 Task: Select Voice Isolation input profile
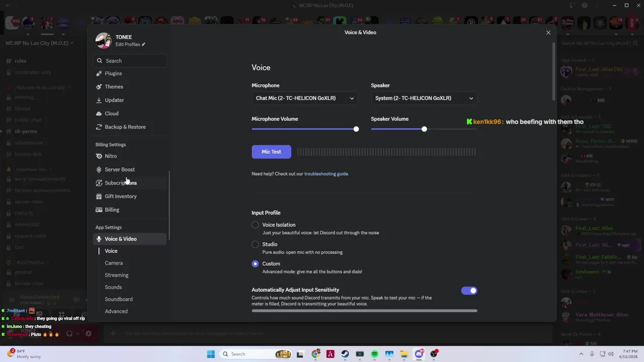click(255, 225)
